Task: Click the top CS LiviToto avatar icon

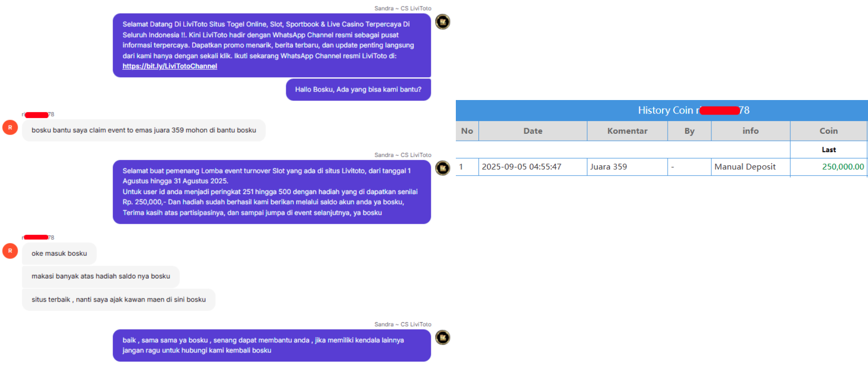Action: pos(442,22)
